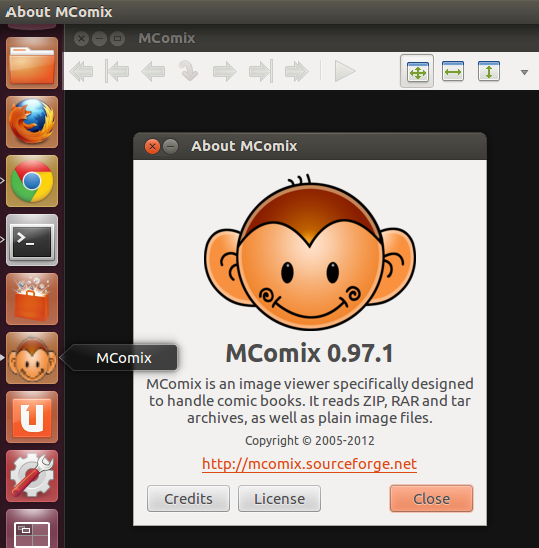Open Ubuntu Software Center shopping bag icon
This screenshot has width=539, height=548.
pos(32,299)
